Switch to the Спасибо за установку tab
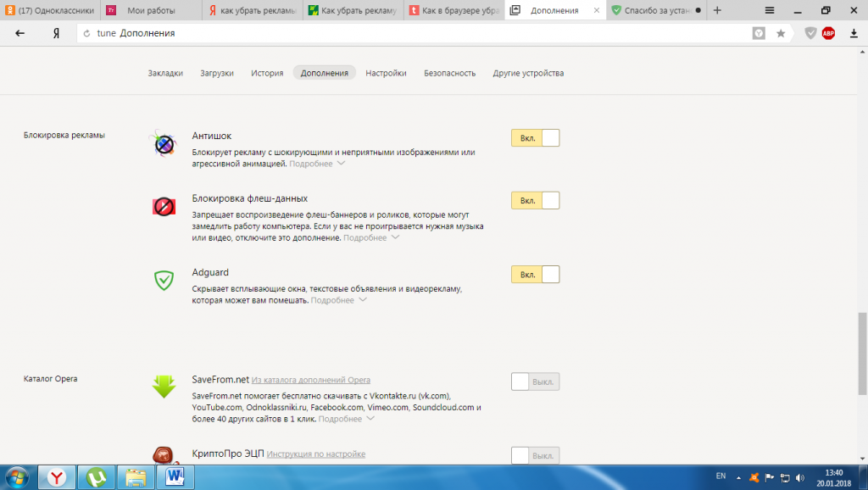This screenshot has width=868, height=490. (x=656, y=10)
